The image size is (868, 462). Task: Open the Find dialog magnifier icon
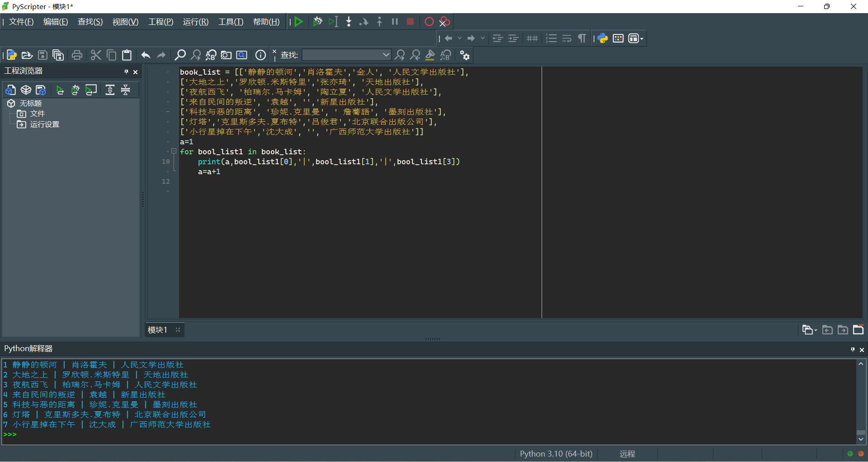click(x=180, y=55)
